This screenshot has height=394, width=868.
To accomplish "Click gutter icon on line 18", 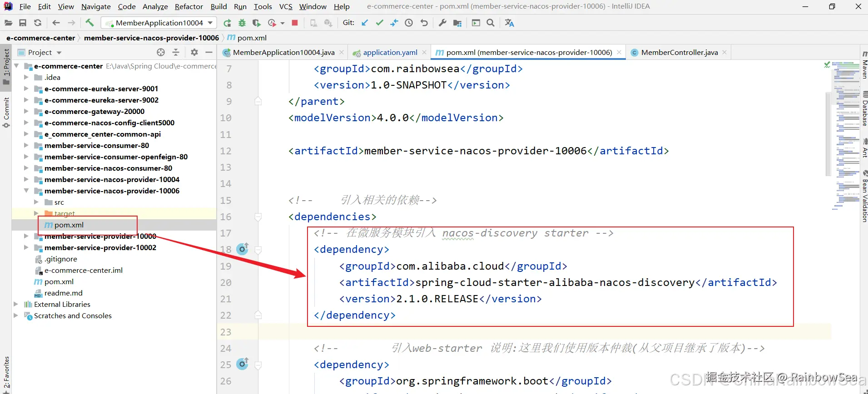I will coord(243,249).
